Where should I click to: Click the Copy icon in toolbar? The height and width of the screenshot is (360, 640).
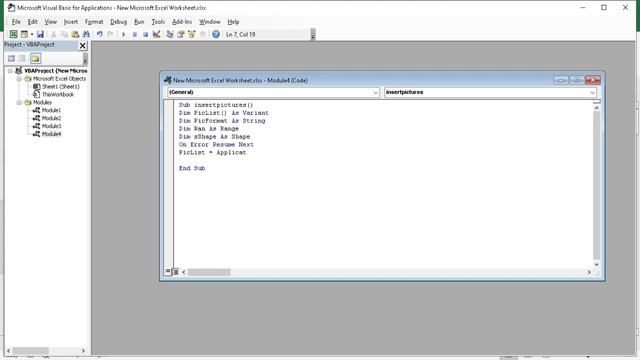[64, 34]
